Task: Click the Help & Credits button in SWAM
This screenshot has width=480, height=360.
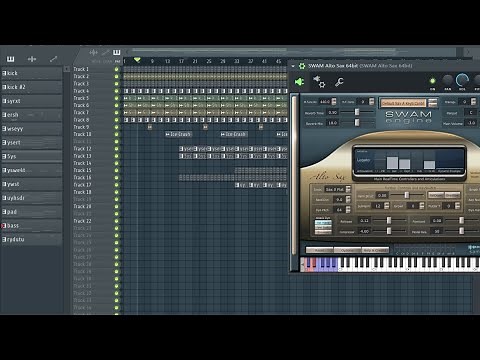Action: [375, 250]
